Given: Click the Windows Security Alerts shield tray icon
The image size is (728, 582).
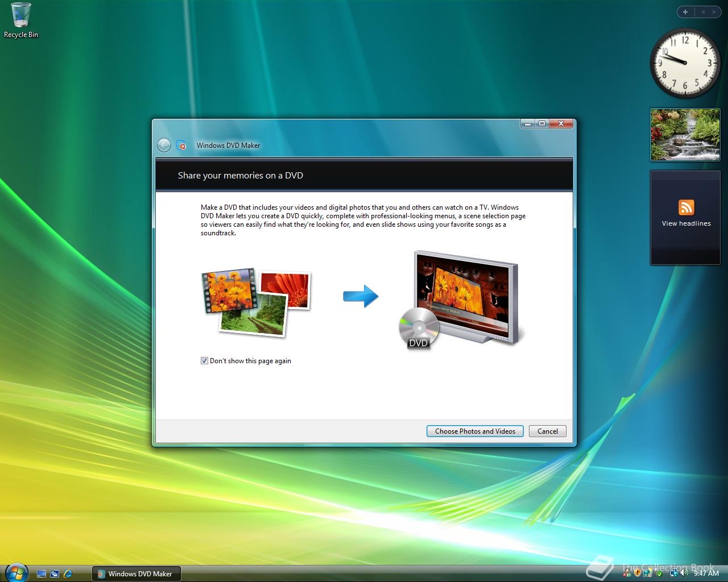Looking at the screenshot, I should [x=638, y=573].
